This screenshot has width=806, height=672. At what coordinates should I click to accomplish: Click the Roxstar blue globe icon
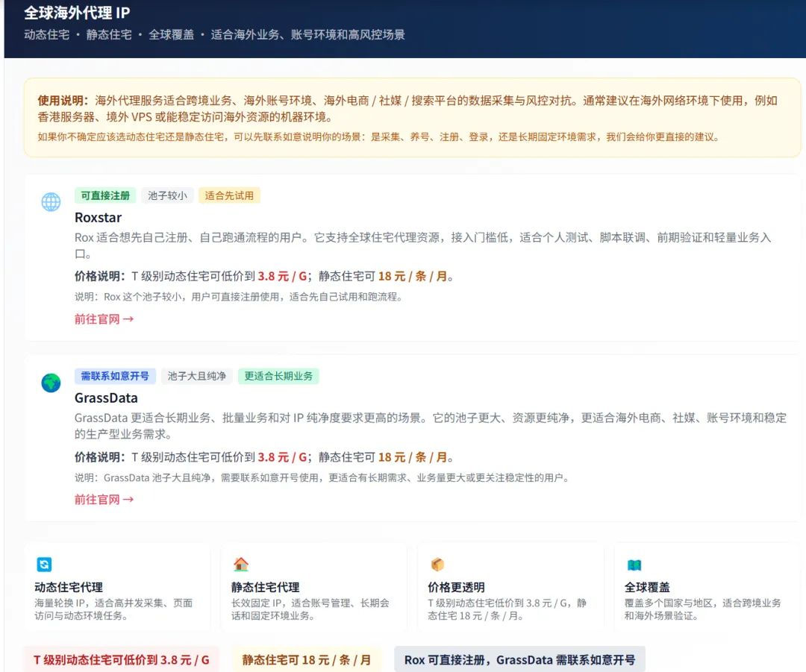(51, 202)
